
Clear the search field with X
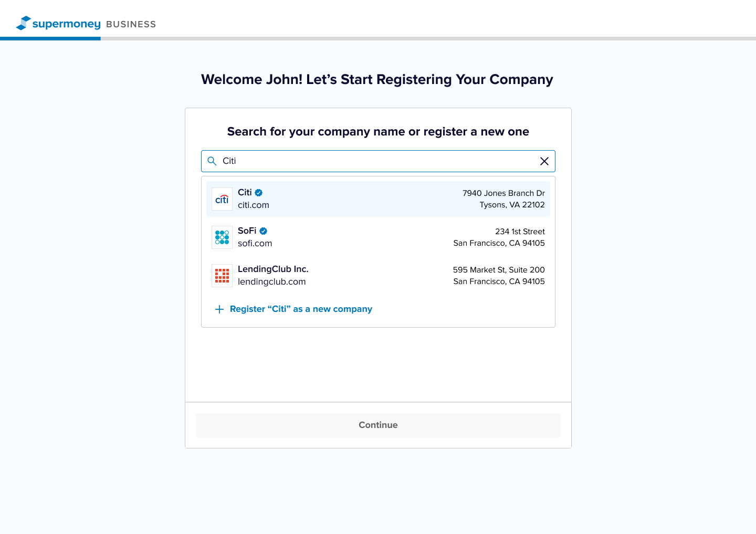[544, 161]
